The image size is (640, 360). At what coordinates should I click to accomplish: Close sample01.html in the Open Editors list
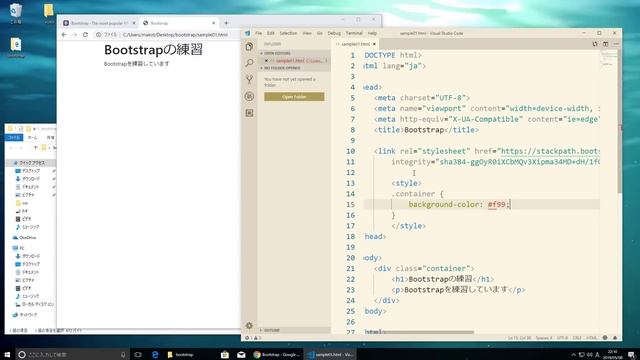pos(266,60)
